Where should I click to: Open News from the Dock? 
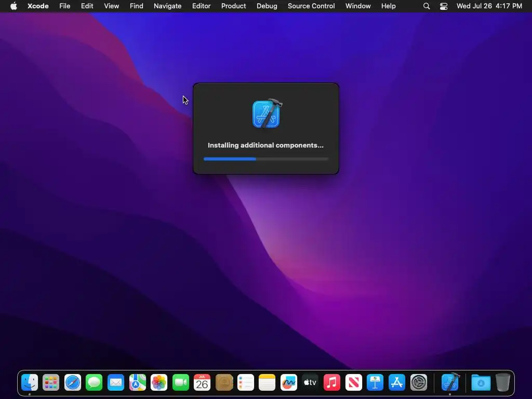(353, 382)
